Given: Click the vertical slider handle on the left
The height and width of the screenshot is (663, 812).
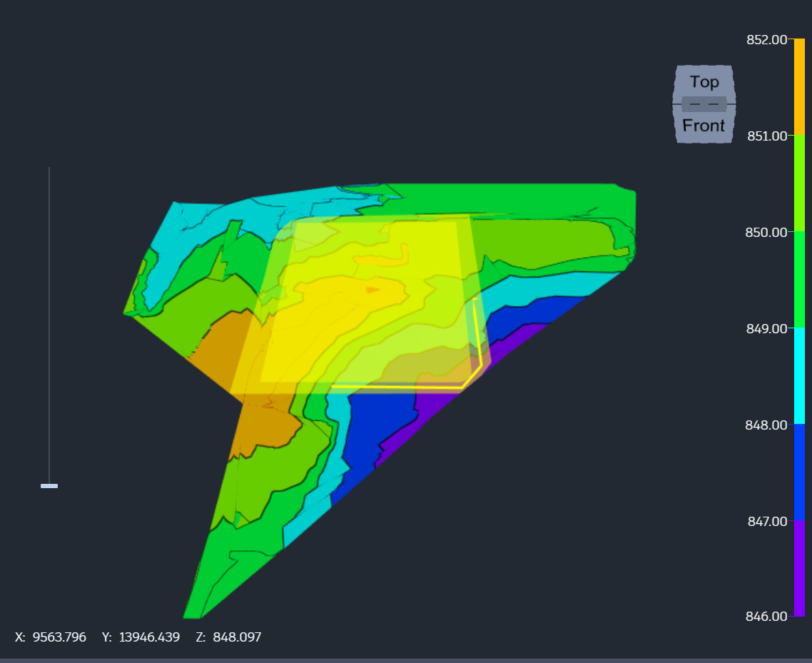Looking at the screenshot, I should [50, 486].
